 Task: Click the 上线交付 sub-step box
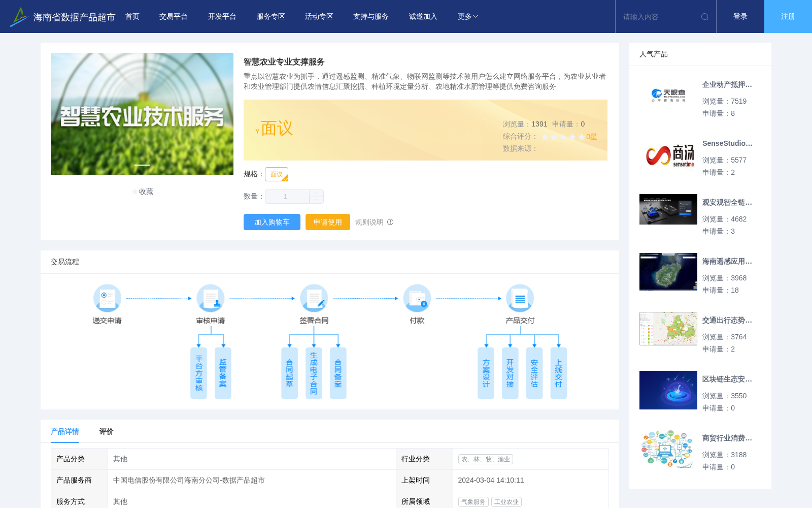click(x=559, y=373)
